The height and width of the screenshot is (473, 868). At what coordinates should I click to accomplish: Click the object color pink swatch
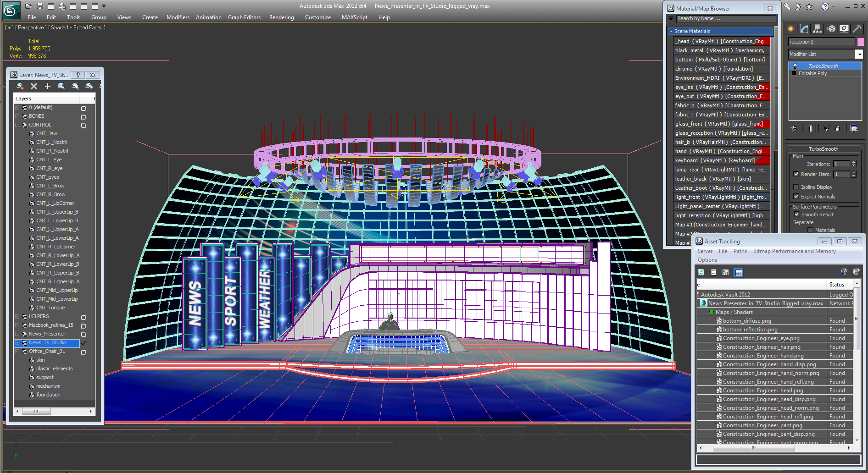[x=860, y=42]
